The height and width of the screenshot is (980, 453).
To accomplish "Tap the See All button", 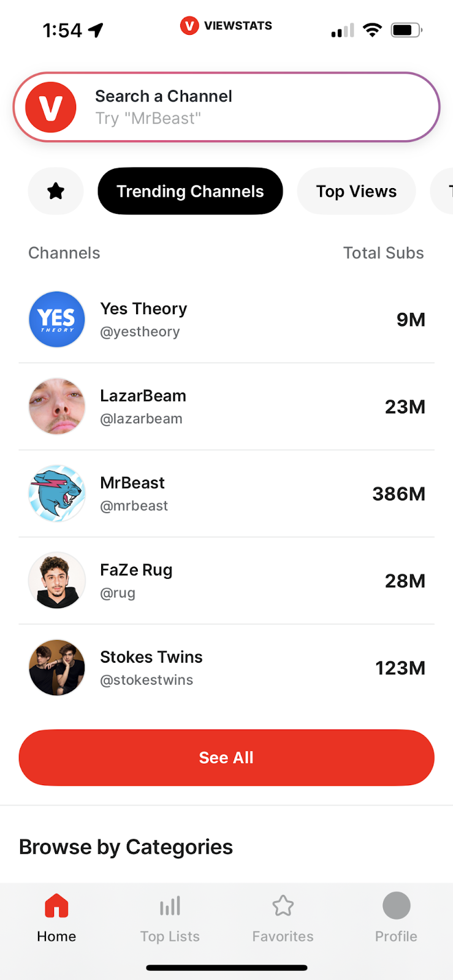I will [x=226, y=758].
